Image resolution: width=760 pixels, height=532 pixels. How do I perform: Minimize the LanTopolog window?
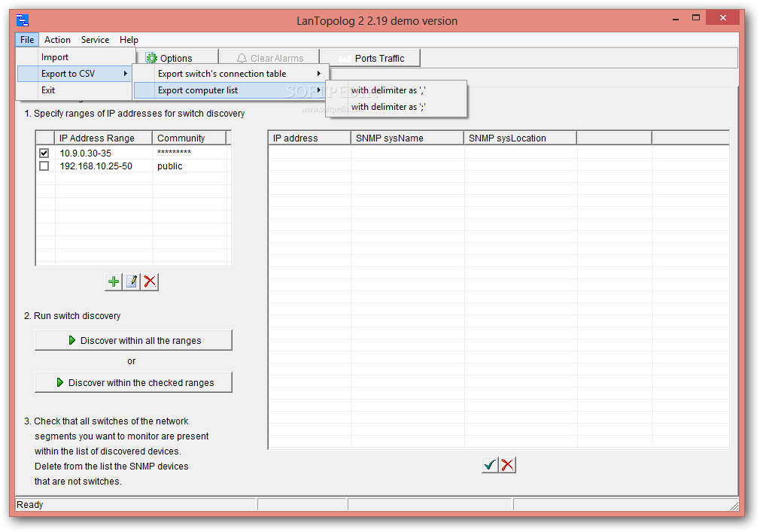coord(676,19)
